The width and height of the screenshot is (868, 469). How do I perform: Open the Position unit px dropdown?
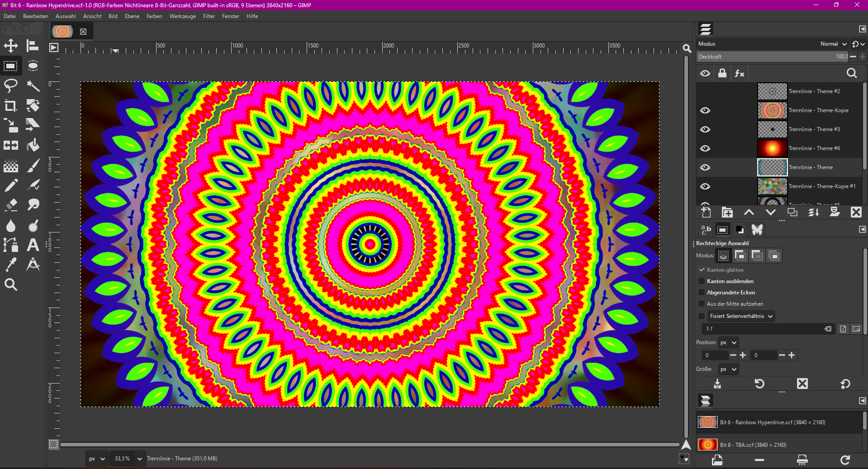(728, 342)
